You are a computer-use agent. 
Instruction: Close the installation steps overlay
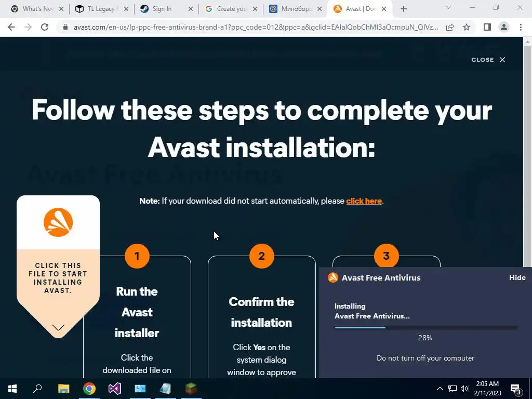point(488,60)
